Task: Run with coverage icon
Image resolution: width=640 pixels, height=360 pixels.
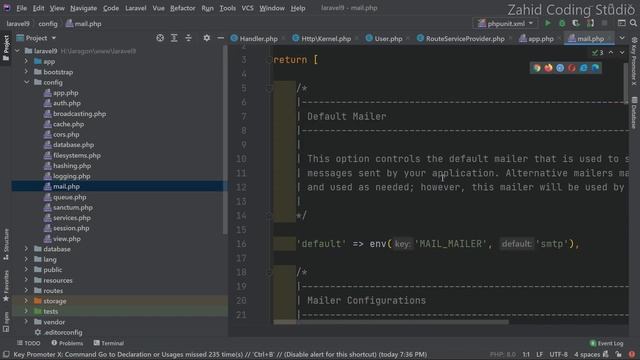Action: (x=576, y=23)
